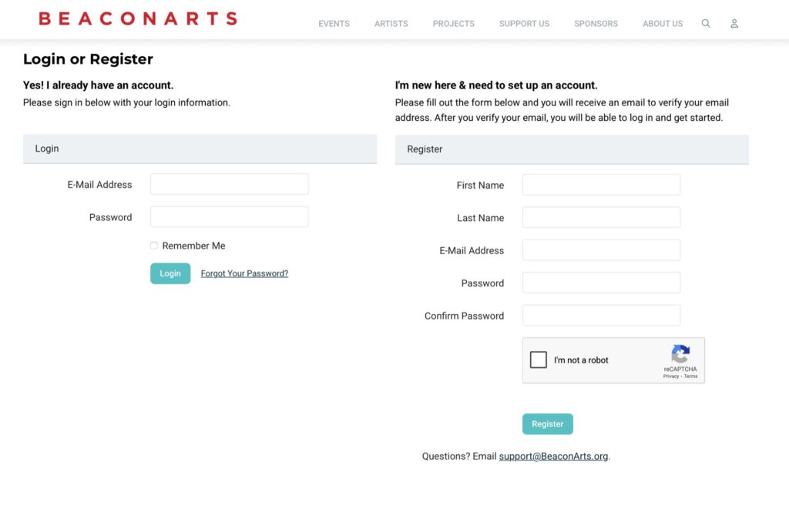Click the BeaconArts logo

[138, 18]
